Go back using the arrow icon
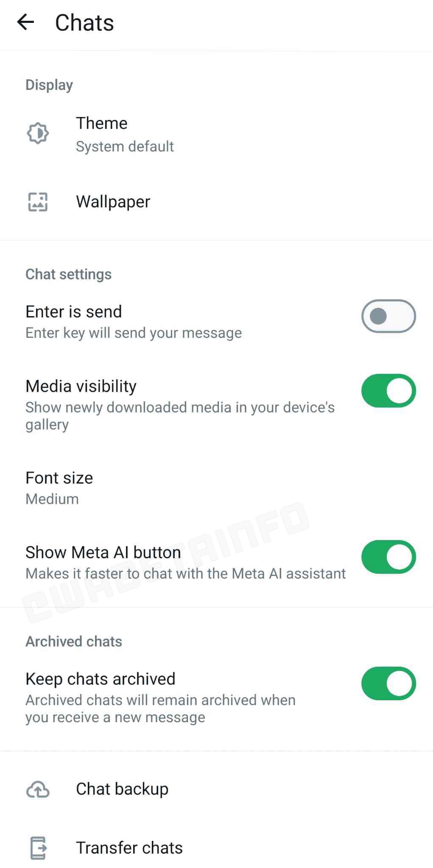Screen dimensions: 433x868 25,22
